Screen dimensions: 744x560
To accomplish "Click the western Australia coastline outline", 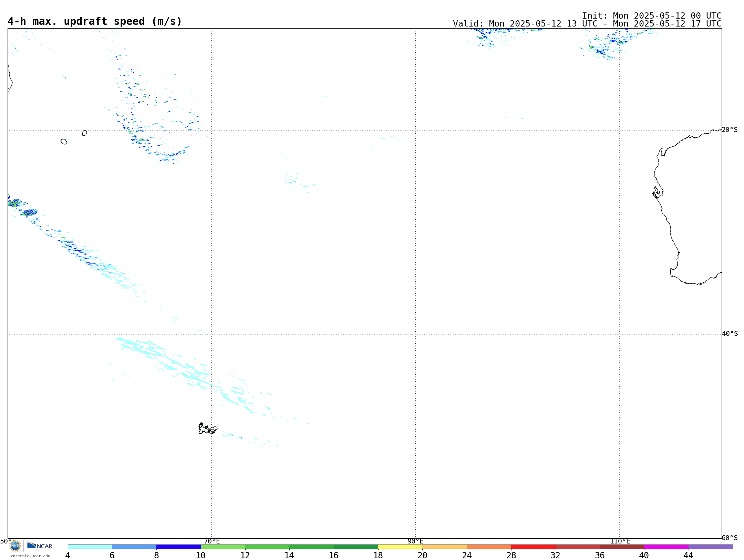I will [x=687, y=207].
